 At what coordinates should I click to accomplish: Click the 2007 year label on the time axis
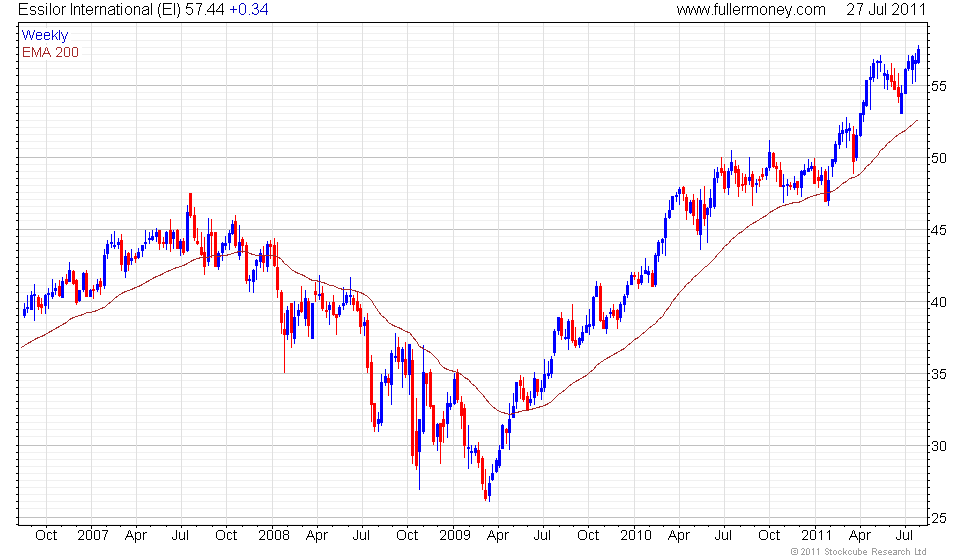[x=92, y=536]
